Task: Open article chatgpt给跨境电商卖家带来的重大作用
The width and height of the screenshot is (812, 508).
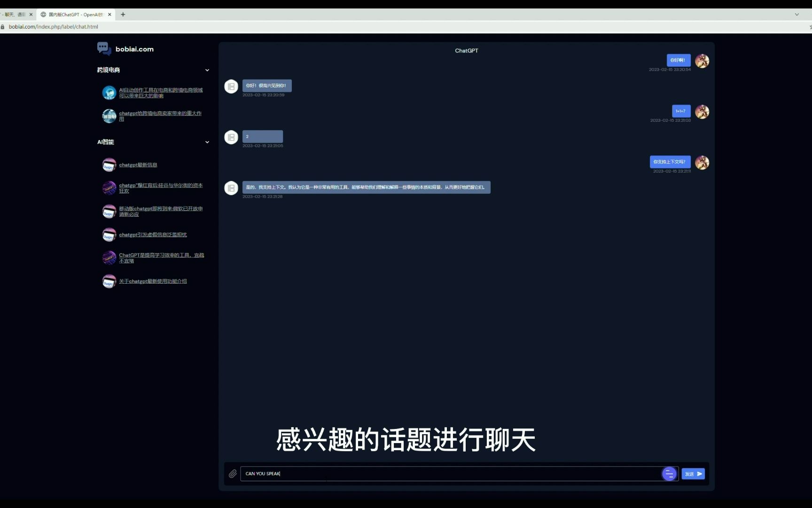Action: pyautogui.click(x=160, y=116)
